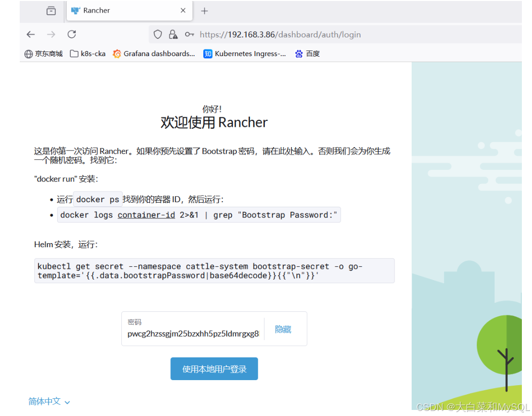
Task: Click the "docker run" 安装 label
Action: coord(66,178)
